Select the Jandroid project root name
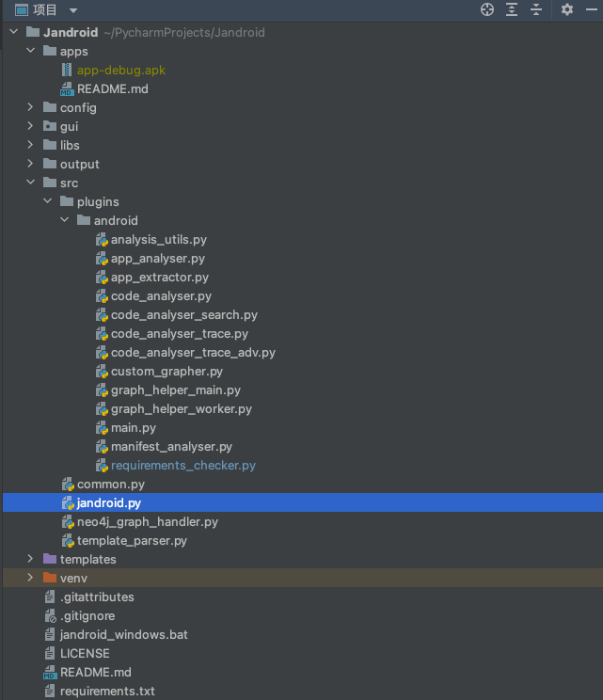The height and width of the screenshot is (700, 603). pos(71,33)
